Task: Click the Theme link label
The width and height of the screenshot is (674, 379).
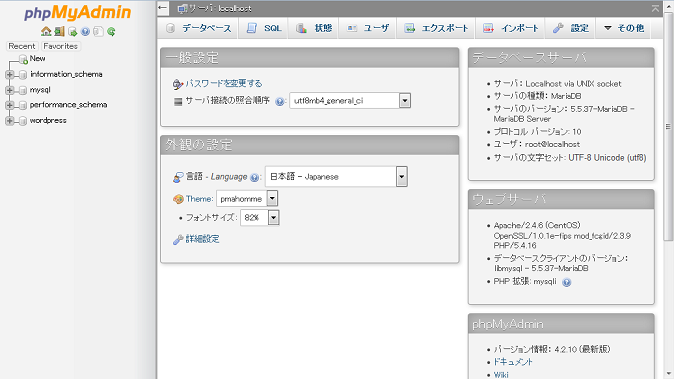Action: click(199, 199)
